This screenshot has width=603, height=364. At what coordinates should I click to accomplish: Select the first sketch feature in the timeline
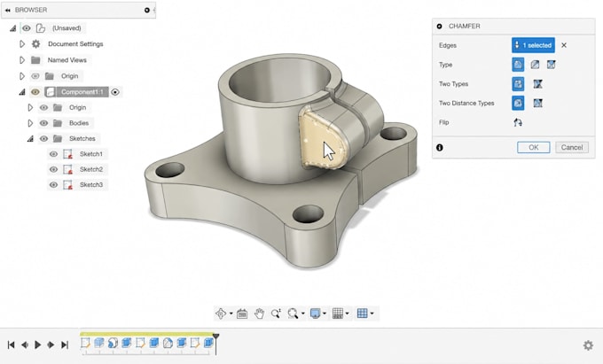click(85, 343)
